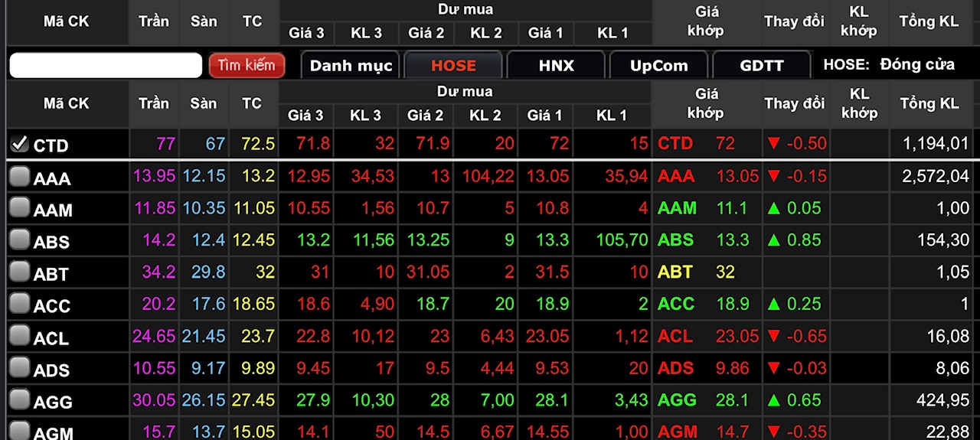This screenshot has height=440, width=980.
Task: Select the HOSE exchange tab
Action: [x=453, y=66]
